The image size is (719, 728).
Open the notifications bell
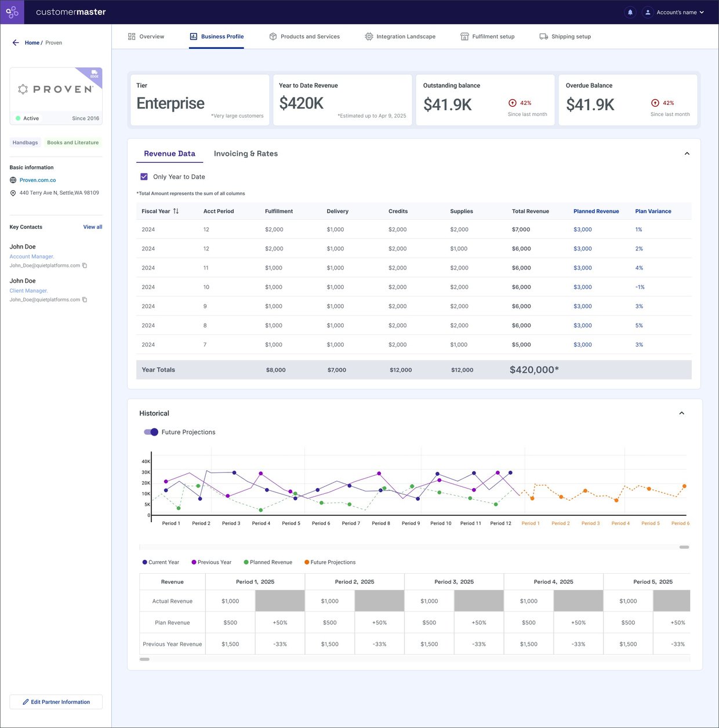tap(630, 12)
